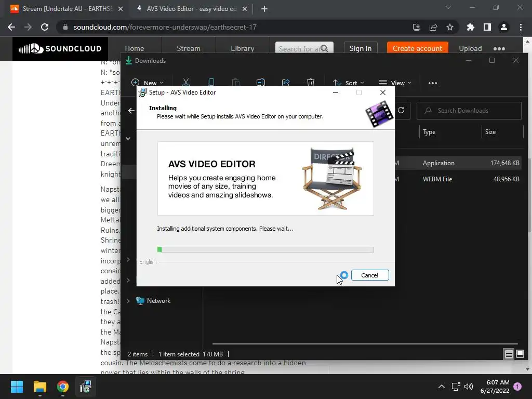Toggle Chrome side panel icon
Viewport: 532px width, 399px height.
[x=487, y=27]
